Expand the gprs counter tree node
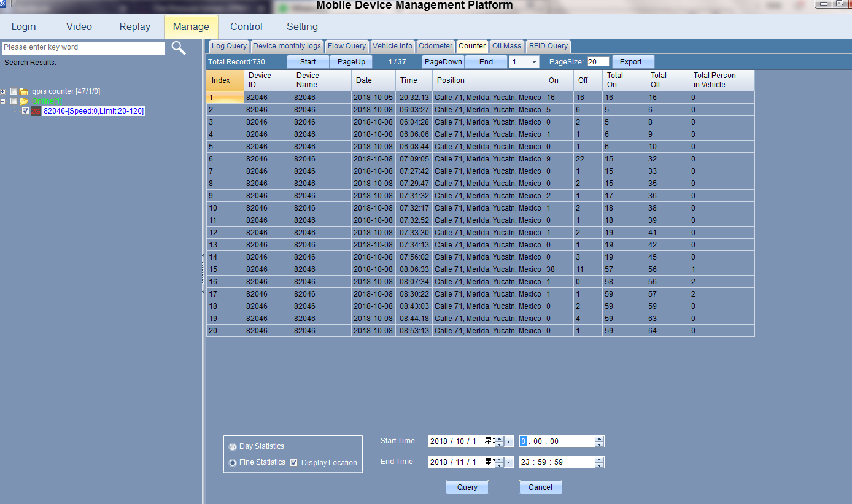The image size is (852, 504). [x=4, y=91]
